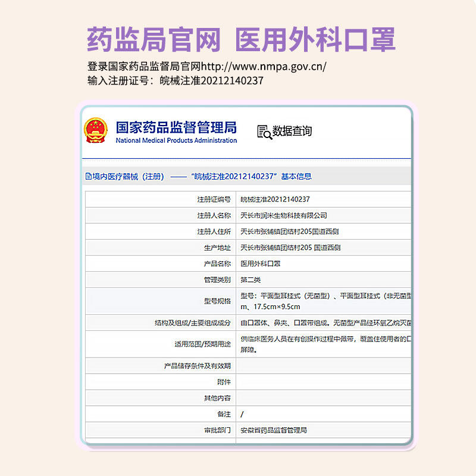Open the 数据查询 search icon

(x=264, y=132)
